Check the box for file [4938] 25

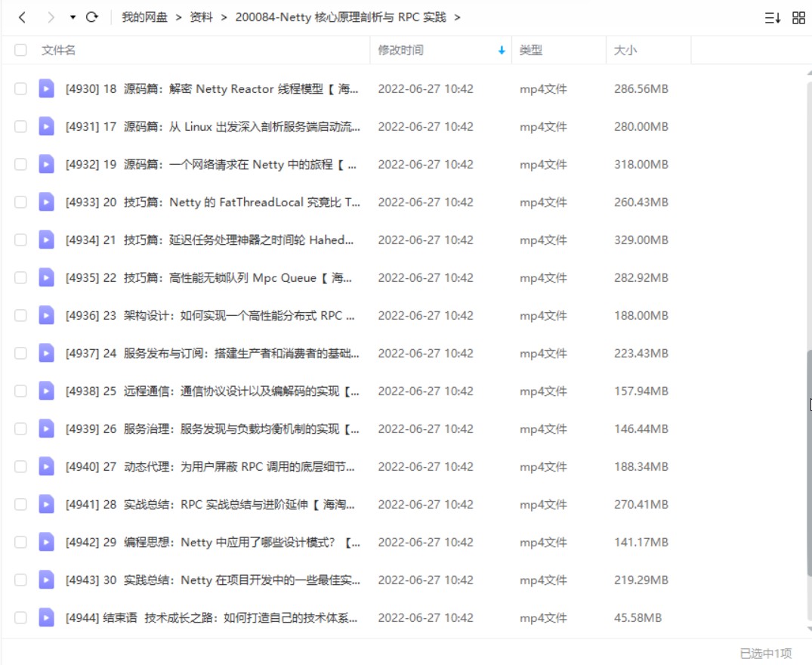[20, 391]
